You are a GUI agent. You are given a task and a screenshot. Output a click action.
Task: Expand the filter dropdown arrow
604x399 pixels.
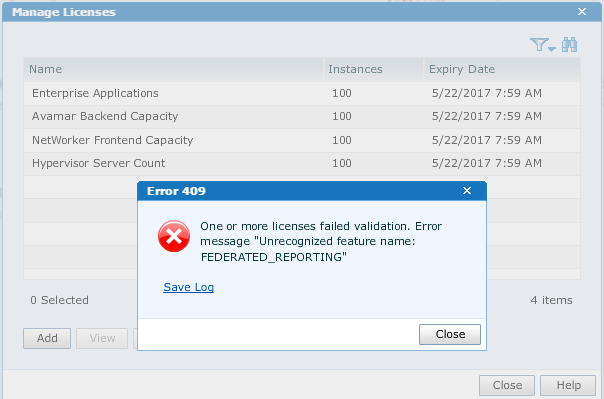point(552,49)
